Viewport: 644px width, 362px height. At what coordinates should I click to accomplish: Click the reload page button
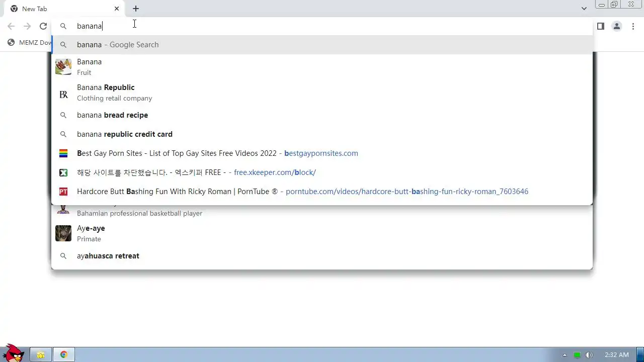coord(43,26)
